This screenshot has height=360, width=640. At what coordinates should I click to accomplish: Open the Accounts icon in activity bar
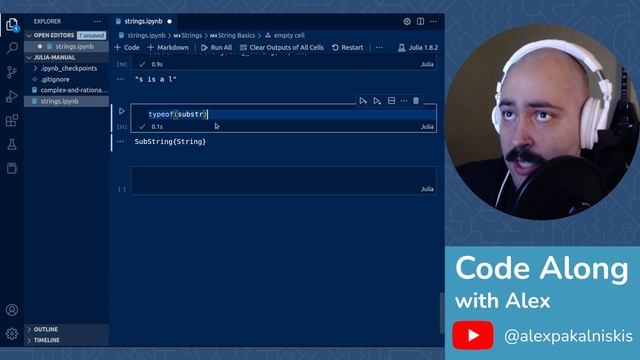point(12,310)
